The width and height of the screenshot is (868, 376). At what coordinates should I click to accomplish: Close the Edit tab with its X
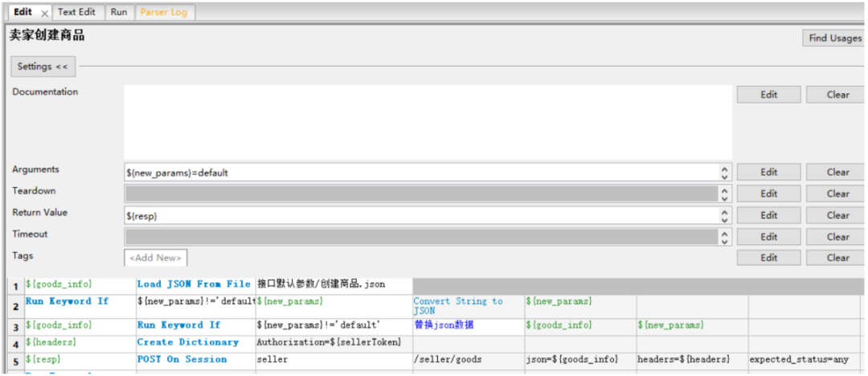click(x=45, y=13)
